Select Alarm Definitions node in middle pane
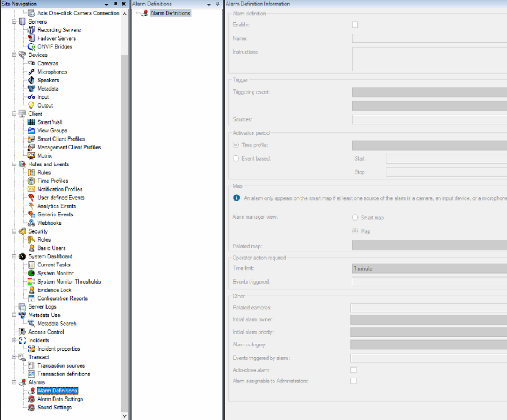This screenshot has height=420, width=507. tap(170, 13)
